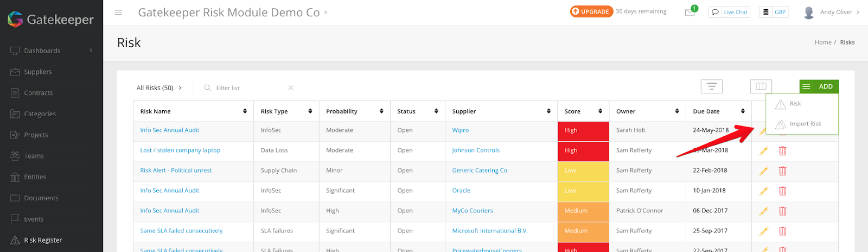
Task: Open the mail notifications envelope icon
Action: pos(690,12)
